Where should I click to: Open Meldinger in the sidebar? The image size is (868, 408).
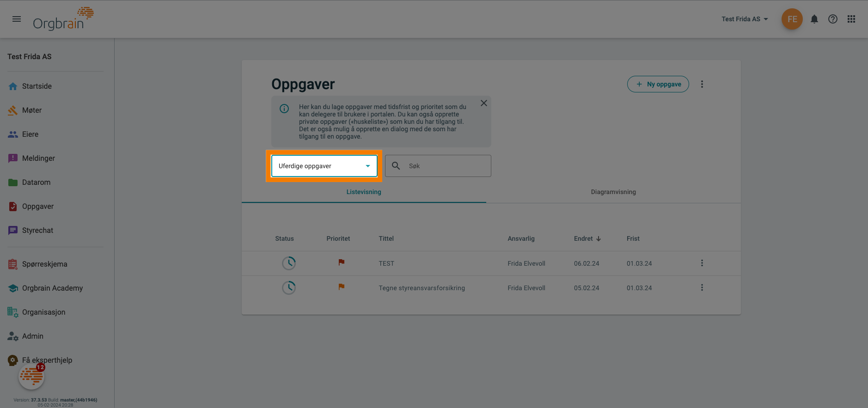(38, 158)
